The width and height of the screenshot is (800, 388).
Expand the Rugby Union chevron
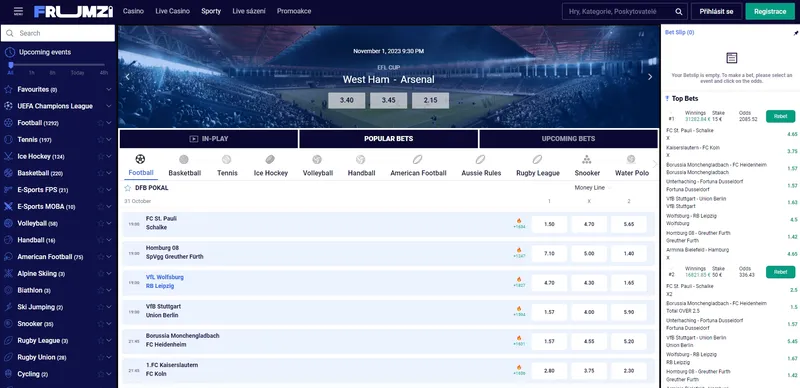coord(109,357)
